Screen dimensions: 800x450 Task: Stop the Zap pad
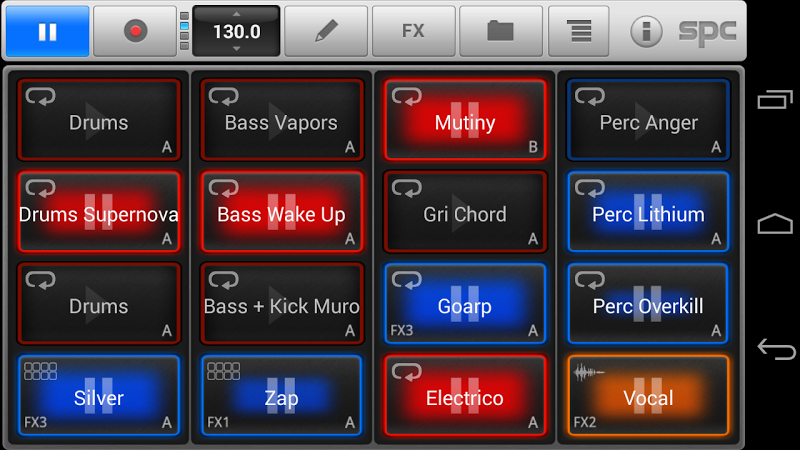[x=282, y=395]
